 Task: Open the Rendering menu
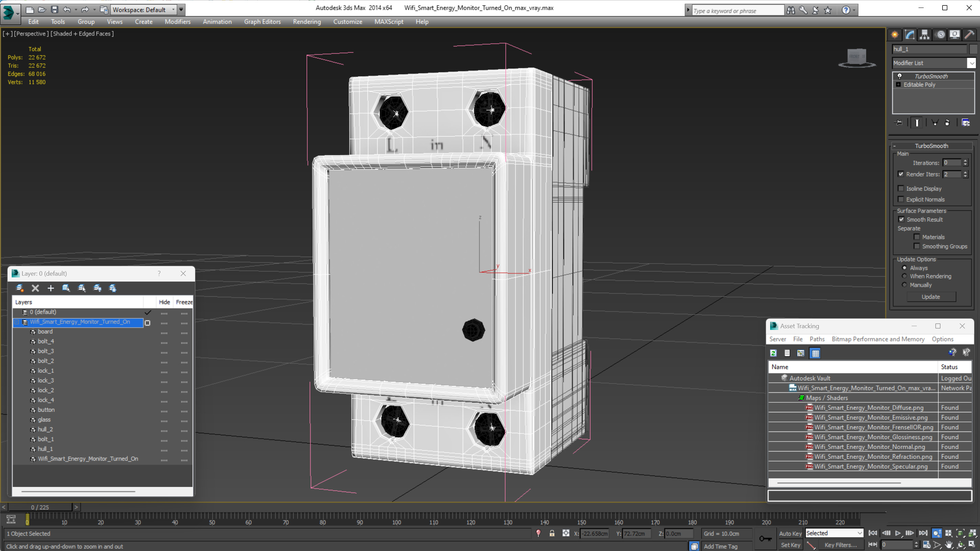coord(307,22)
